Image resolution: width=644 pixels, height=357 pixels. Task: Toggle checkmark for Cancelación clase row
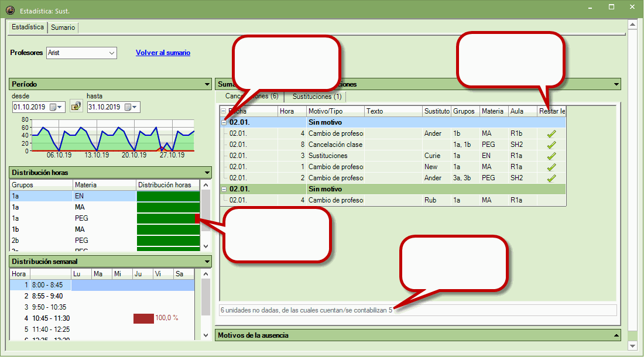[551, 145]
